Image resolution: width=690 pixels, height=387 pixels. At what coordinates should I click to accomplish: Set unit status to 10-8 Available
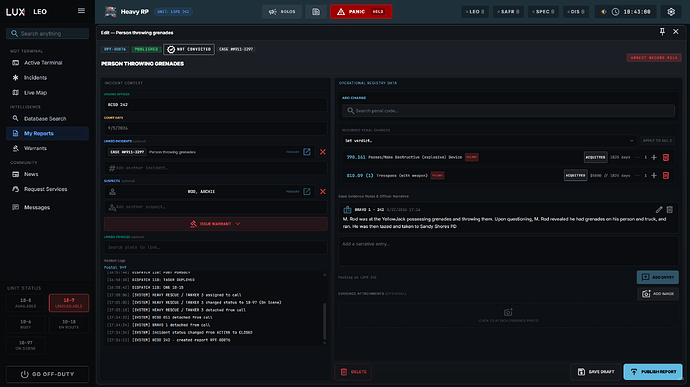point(26,303)
